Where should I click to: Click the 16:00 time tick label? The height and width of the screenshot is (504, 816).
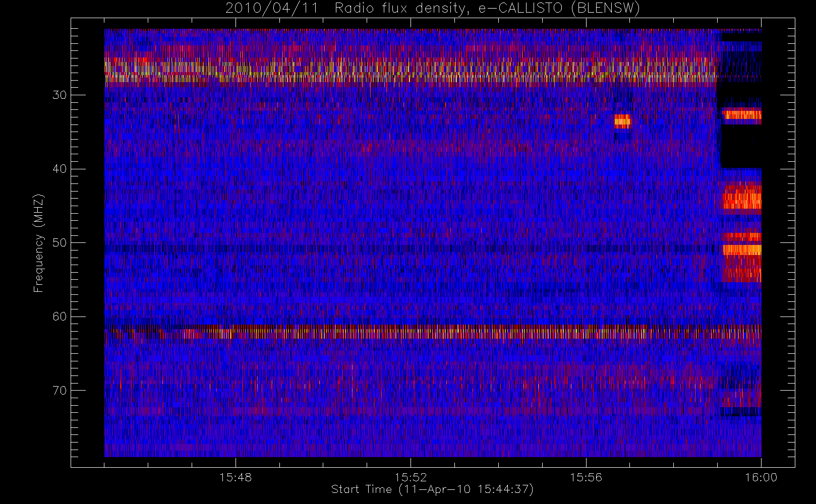pos(761,477)
